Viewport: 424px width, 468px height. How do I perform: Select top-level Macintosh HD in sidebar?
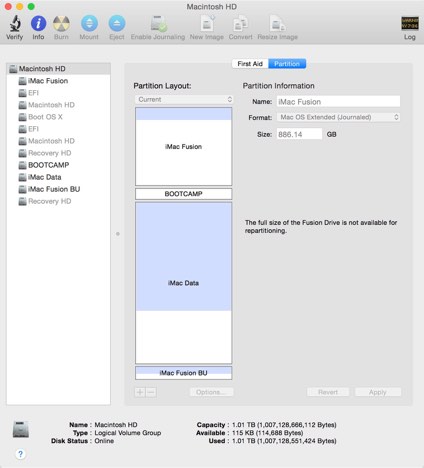58,69
